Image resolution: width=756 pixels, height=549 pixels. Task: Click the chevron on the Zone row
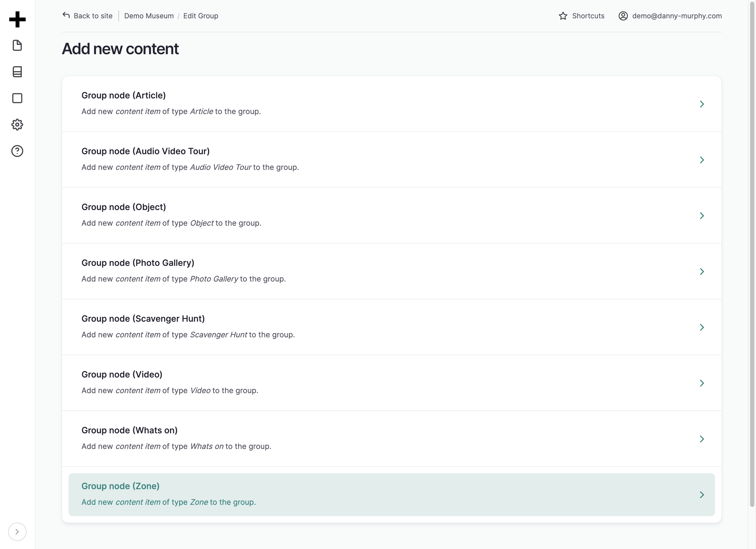point(702,495)
